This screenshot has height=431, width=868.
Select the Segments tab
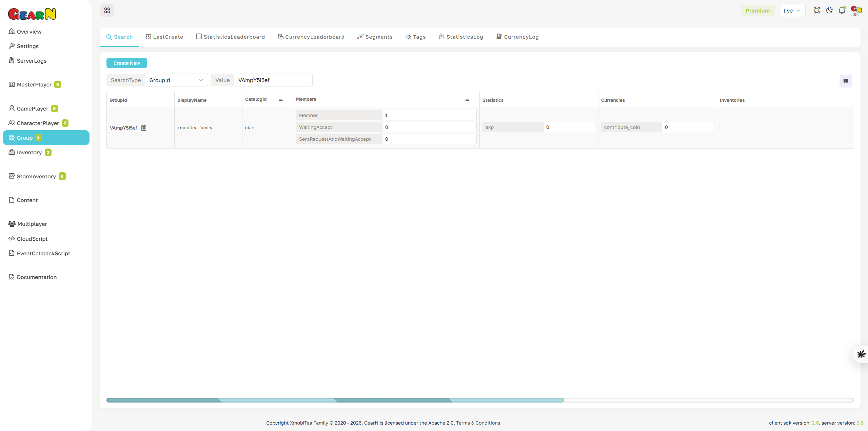(x=374, y=37)
